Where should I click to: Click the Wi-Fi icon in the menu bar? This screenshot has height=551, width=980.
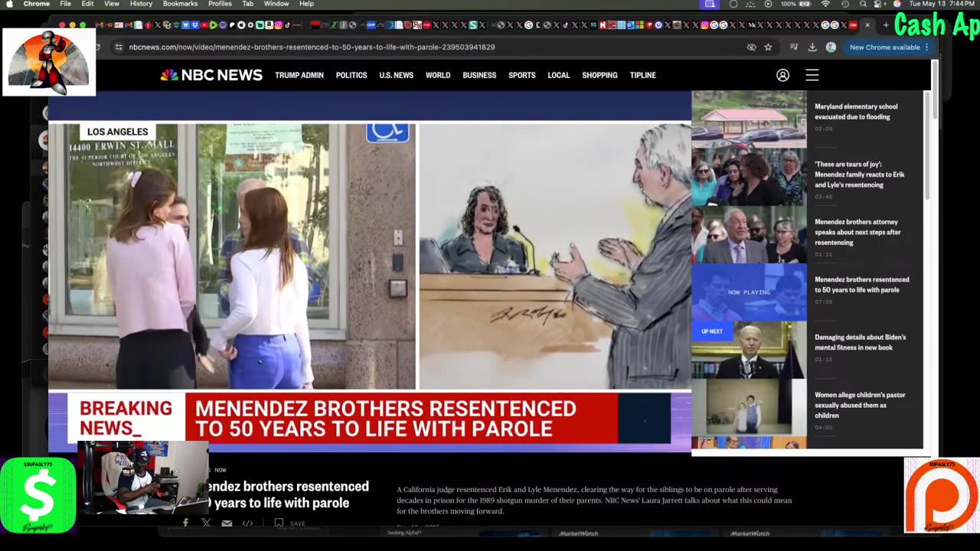(825, 4)
